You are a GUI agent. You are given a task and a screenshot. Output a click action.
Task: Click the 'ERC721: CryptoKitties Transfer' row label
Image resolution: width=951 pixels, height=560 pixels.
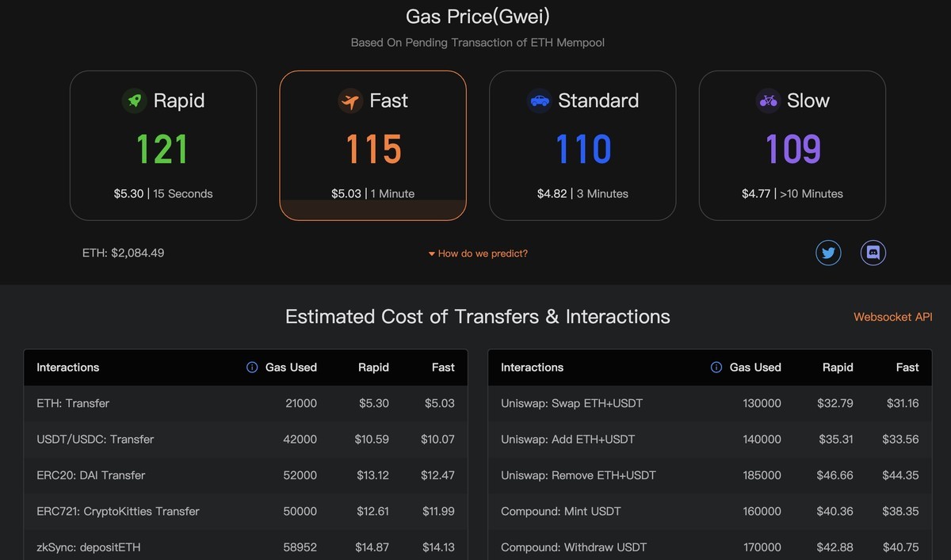[x=118, y=512]
